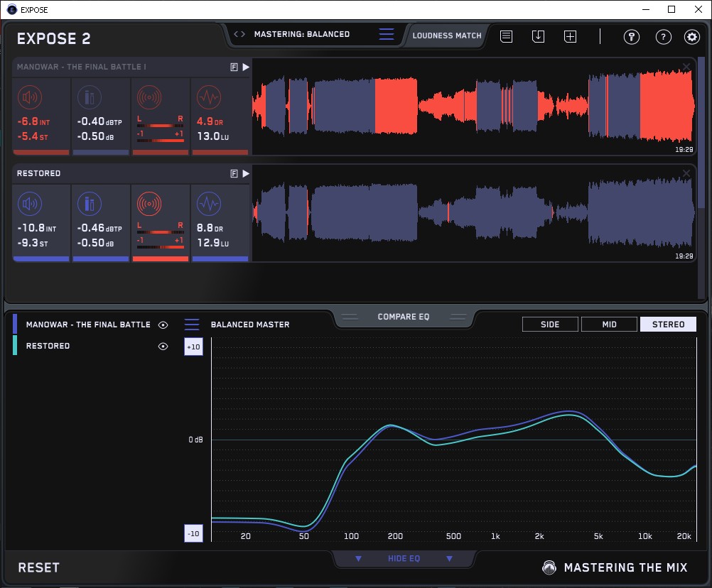Open the notes list icon
This screenshot has height=588, width=712.
506,36
